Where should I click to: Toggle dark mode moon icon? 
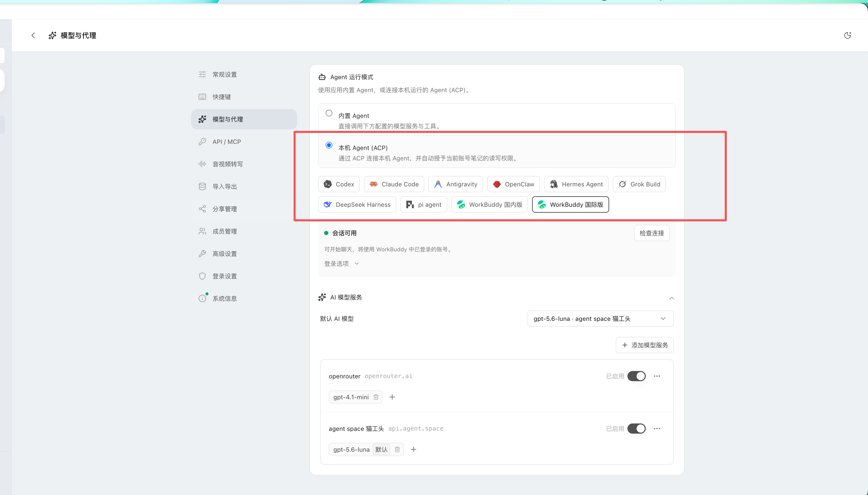point(848,35)
